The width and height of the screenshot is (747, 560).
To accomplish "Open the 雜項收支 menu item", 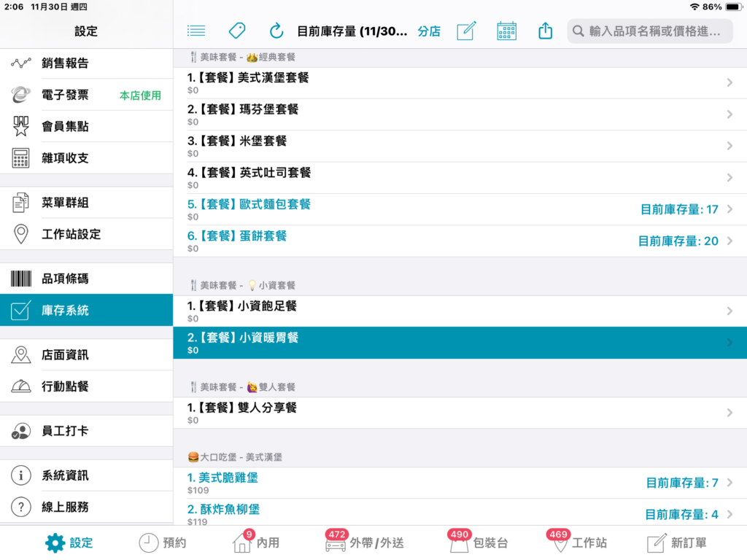I will click(x=86, y=158).
